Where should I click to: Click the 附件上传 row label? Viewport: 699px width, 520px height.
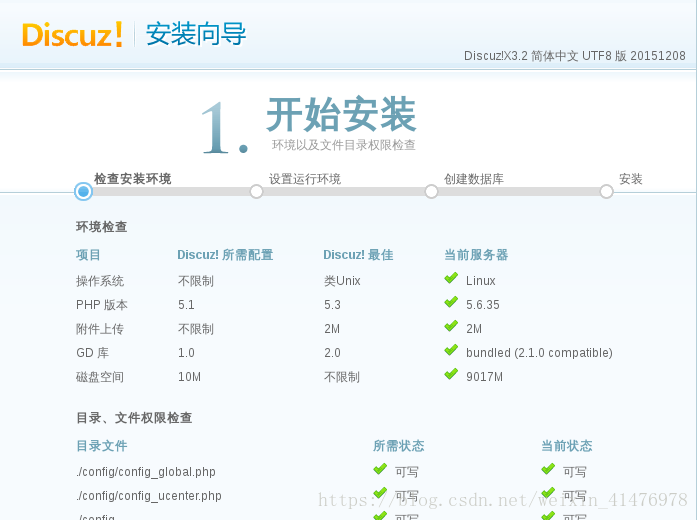(100, 329)
